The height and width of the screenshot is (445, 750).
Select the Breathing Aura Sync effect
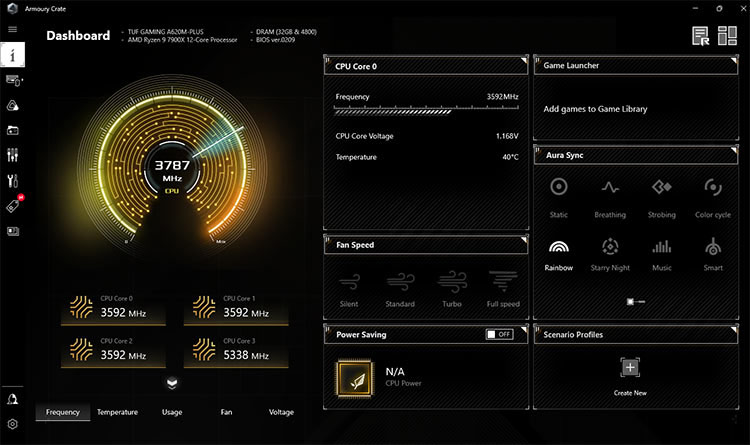[610, 189]
